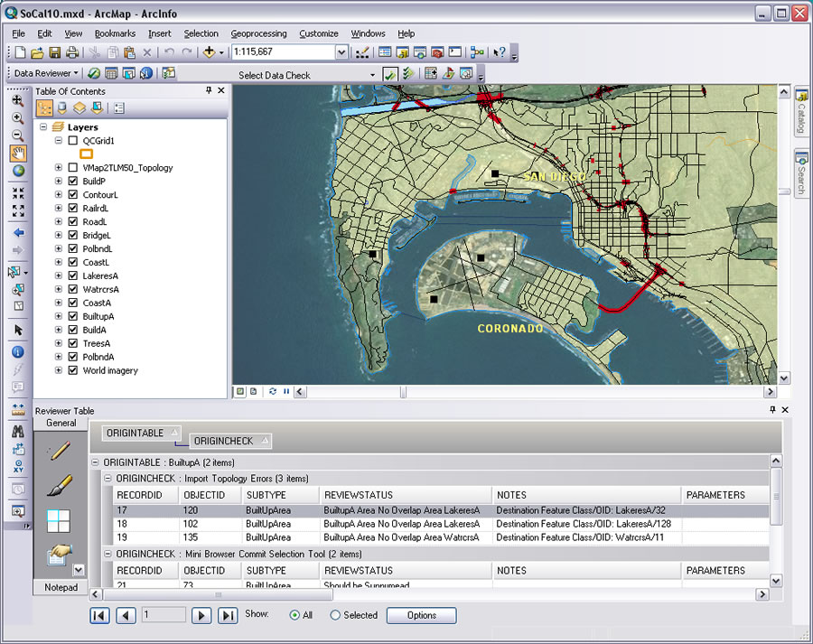Enable the QCGrid1 layer checkbox
This screenshot has width=813, height=644.
tap(73, 141)
